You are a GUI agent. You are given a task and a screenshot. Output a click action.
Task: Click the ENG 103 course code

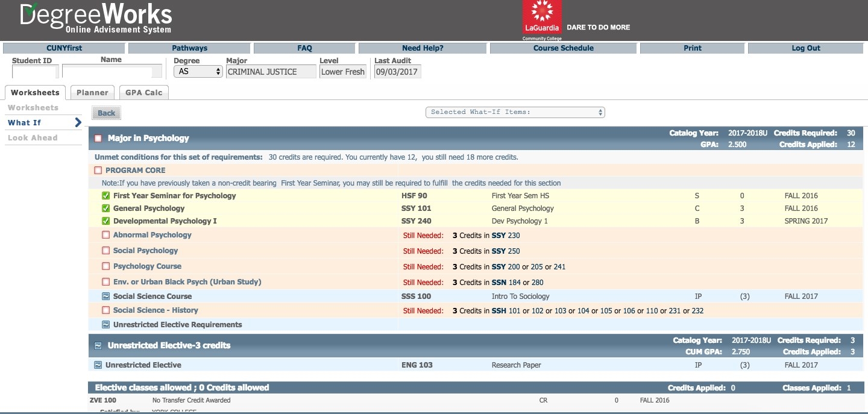pos(417,365)
